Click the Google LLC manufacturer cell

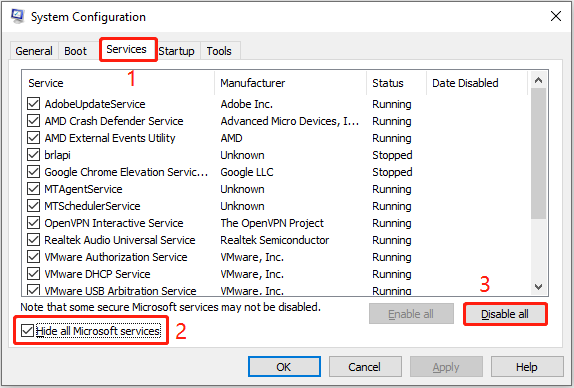click(247, 172)
